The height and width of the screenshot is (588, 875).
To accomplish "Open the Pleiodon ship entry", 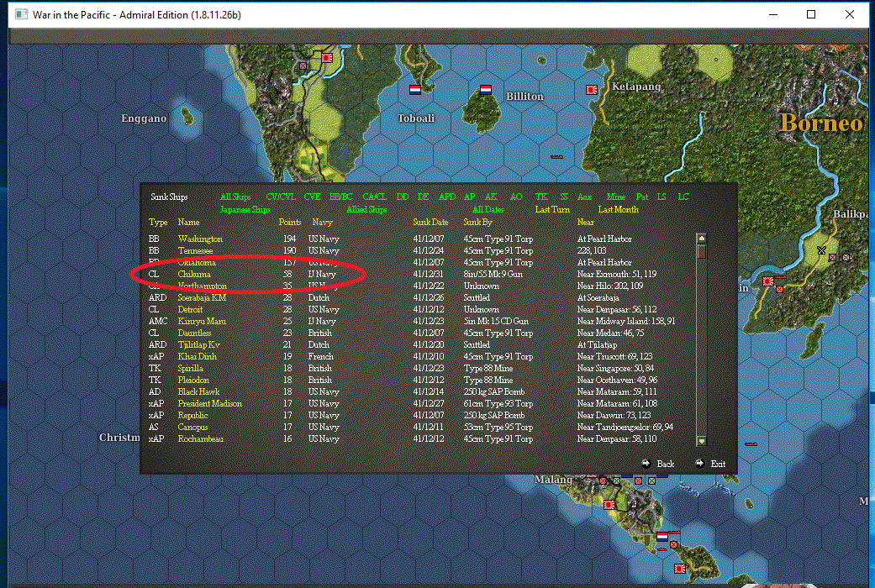I will (x=193, y=380).
